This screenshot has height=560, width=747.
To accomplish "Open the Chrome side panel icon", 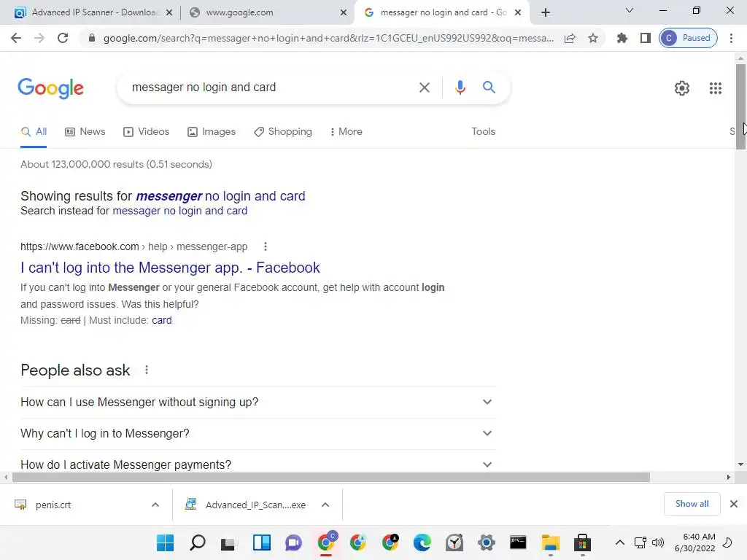I will pos(645,38).
